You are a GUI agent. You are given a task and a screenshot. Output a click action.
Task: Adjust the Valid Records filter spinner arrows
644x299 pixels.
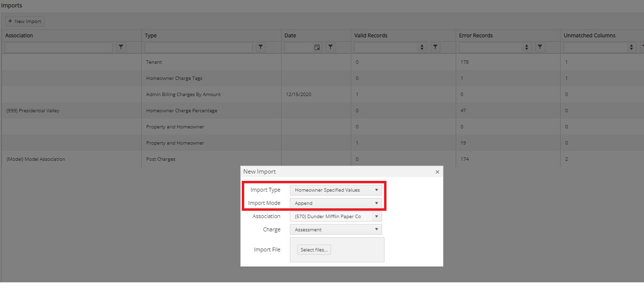click(422, 47)
